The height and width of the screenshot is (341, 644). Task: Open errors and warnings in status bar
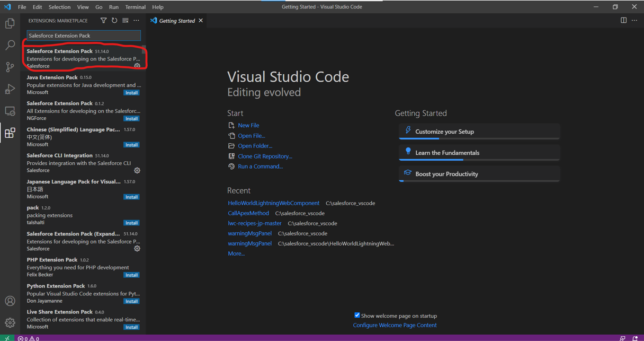coord(29,338)
